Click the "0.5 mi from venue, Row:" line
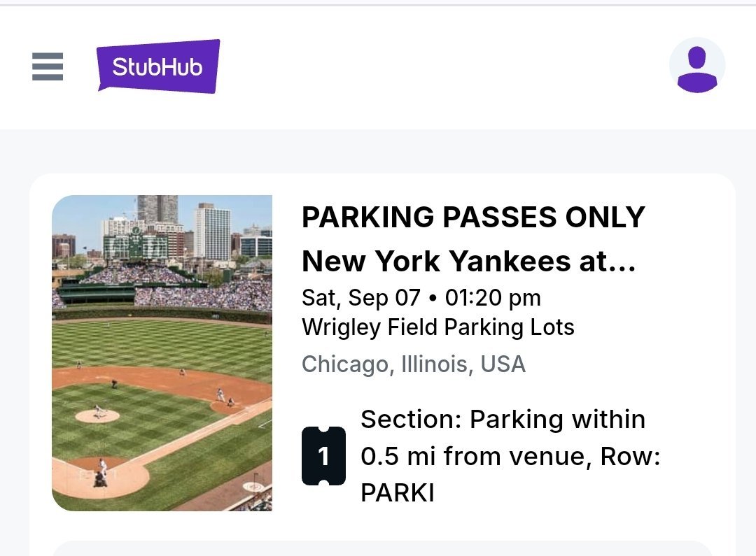 pos(510,456)
